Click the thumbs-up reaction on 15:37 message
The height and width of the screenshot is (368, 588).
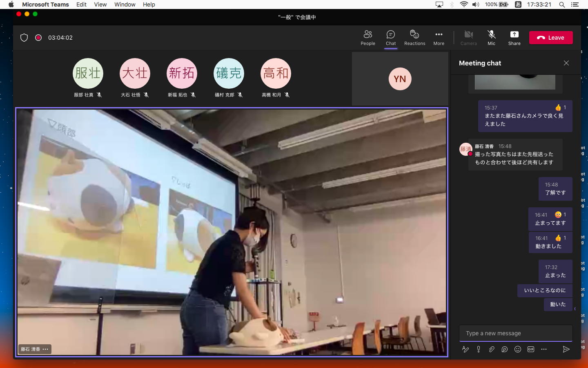pyautogui.click(x=558, y=108)
